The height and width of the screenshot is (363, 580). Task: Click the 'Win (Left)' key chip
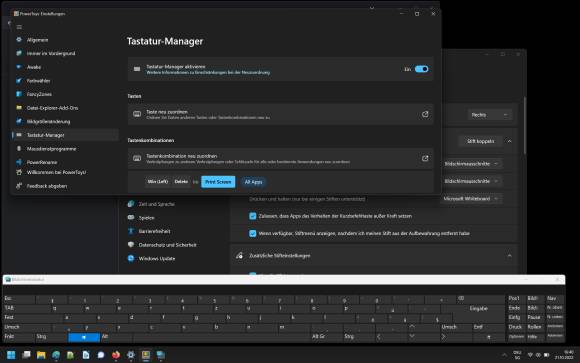(x=158, y=182)
